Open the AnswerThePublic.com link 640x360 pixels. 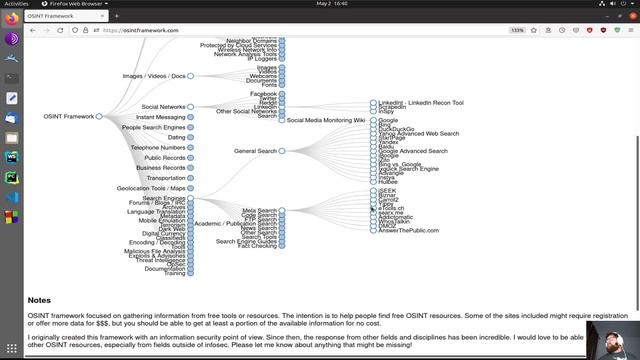[x=409, y=230]
